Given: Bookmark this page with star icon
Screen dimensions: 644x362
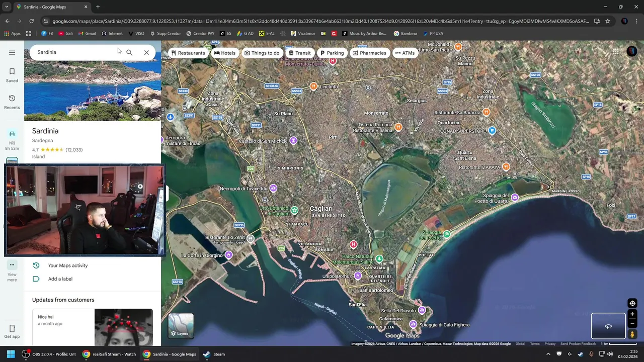Looking at the screenshot, I should point(608,21).
